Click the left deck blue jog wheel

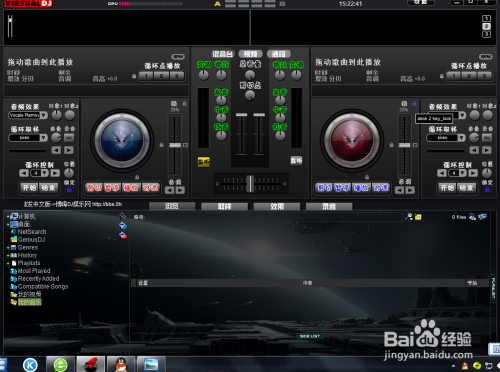(122, 140)
